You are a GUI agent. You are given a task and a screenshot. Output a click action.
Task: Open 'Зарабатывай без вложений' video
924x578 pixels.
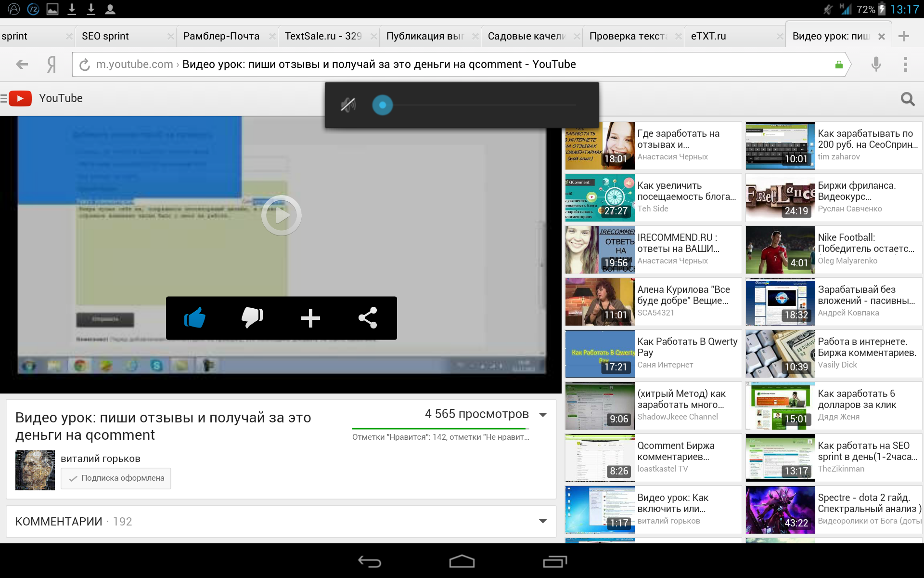[834, 302]
